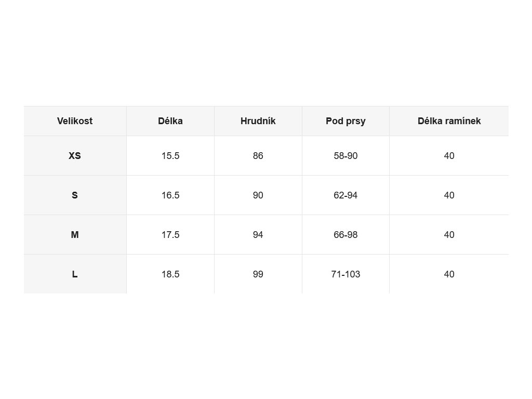The image size is (532, 399).
Task: Click the 58-90 underbust cell
Action: (345, 156)
